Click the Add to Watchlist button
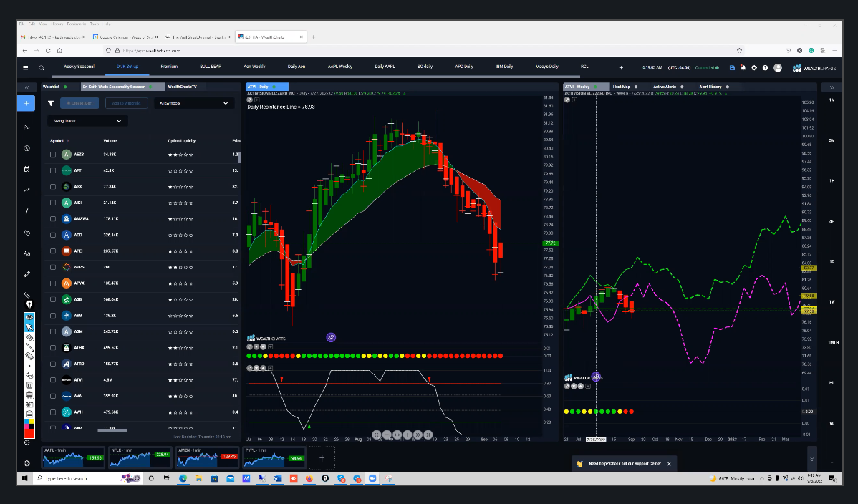Image resolution: width=858 pixels, height=504 pixels. coord(126,103)
